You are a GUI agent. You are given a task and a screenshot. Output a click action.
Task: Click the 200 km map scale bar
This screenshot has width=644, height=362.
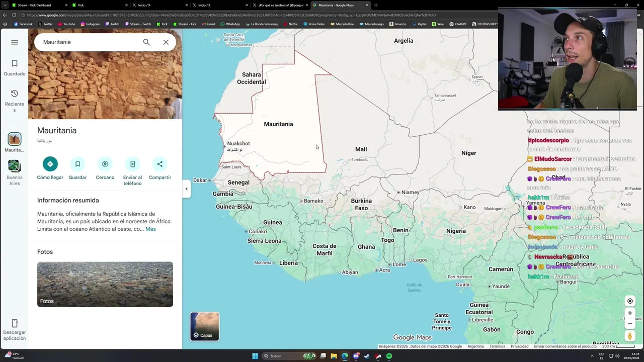coord(618,346)
